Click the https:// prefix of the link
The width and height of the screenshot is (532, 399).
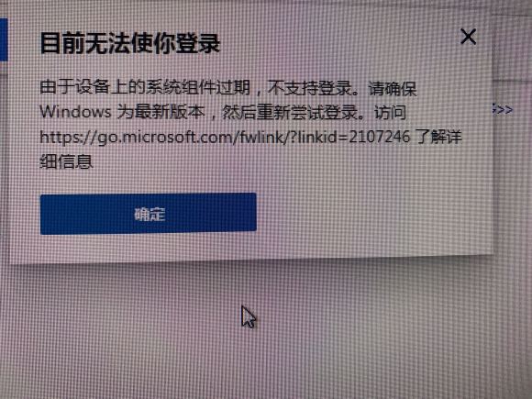pos(68,138)
